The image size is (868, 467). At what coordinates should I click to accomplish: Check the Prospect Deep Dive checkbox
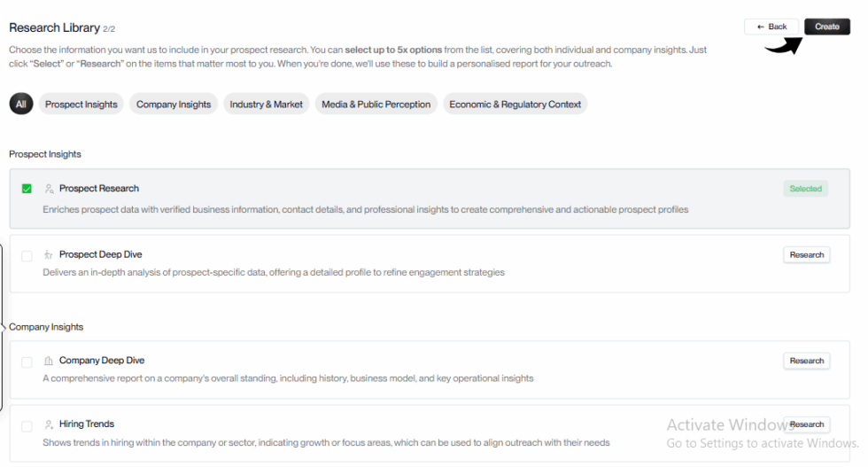point(27,255)
